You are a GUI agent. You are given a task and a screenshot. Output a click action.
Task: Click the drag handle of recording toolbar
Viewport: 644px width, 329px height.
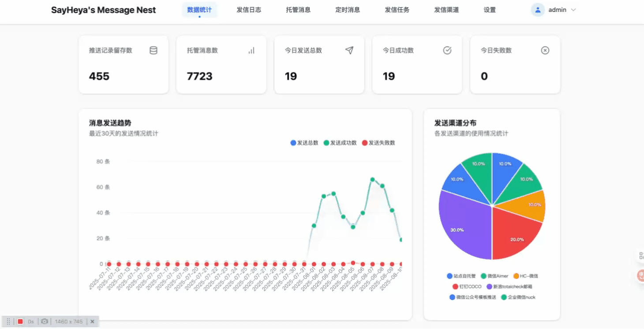pyautogui.click(x=8, y=321)
